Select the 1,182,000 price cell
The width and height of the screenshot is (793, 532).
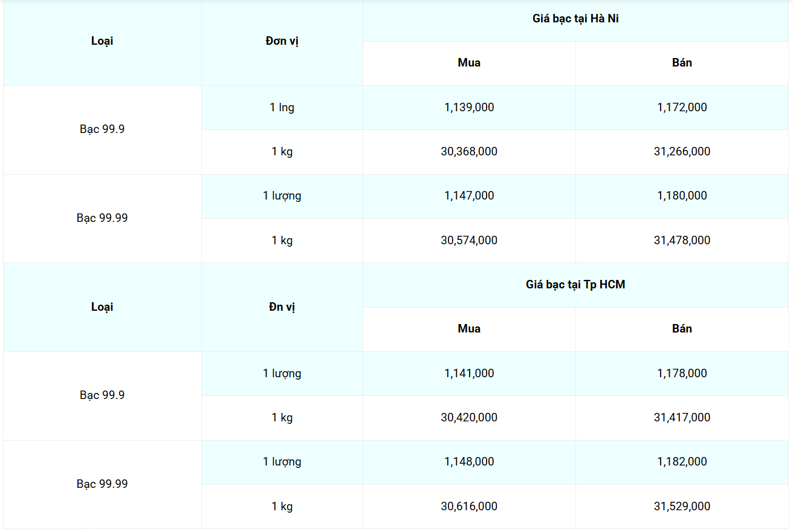pyautogui.click(x=682, y=462)
